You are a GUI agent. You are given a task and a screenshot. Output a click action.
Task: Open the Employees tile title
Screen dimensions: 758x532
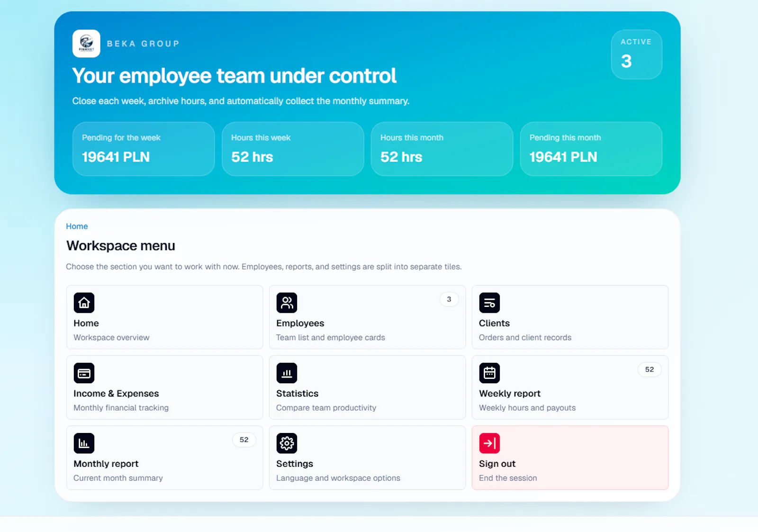tap(300, 323)
